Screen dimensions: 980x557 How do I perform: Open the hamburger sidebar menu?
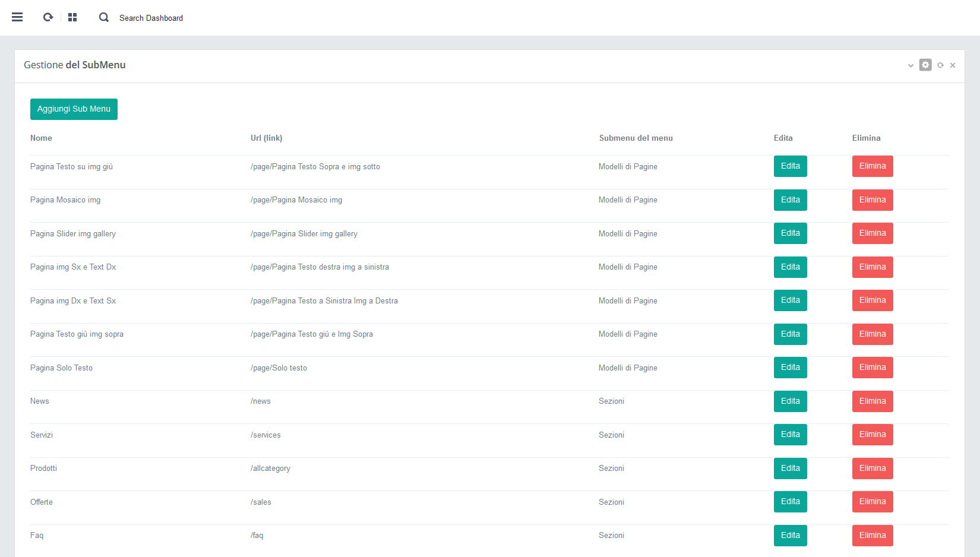click(x=17, y=17)
